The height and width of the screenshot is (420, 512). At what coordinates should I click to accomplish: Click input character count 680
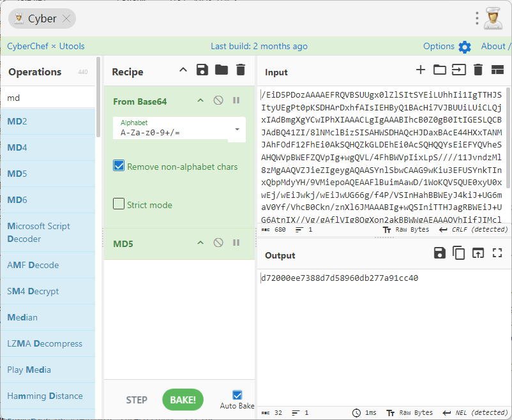(x=274, y=230)
